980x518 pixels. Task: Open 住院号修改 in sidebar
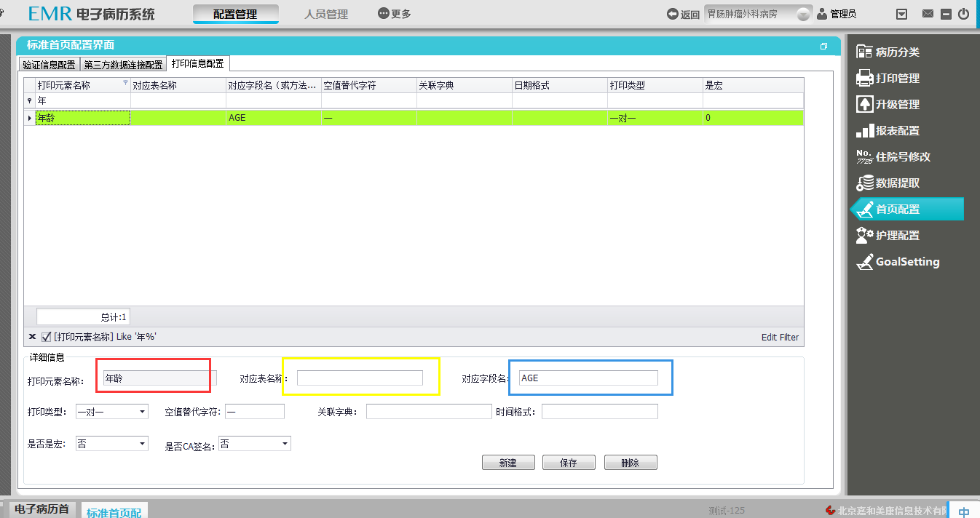coord(893,156)
